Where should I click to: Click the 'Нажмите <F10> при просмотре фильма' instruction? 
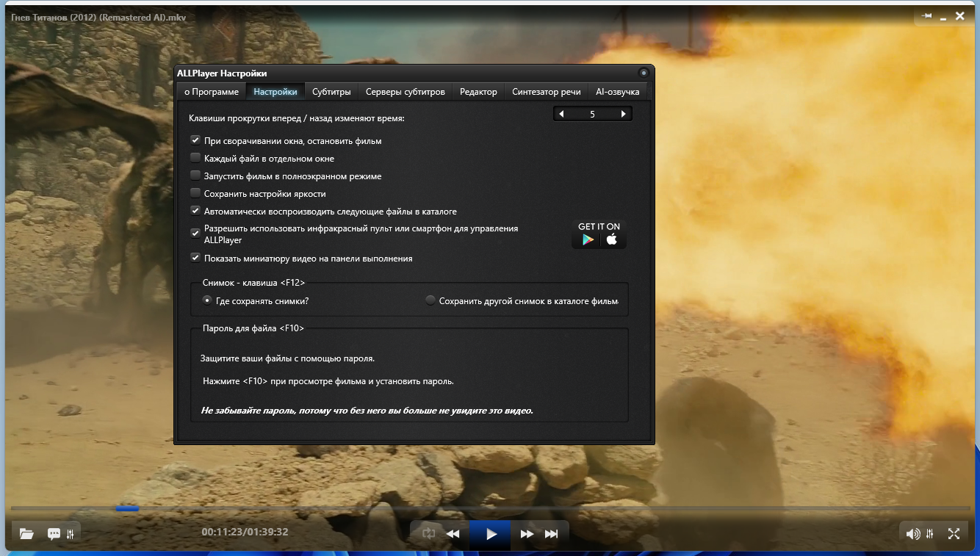[328, 381]
